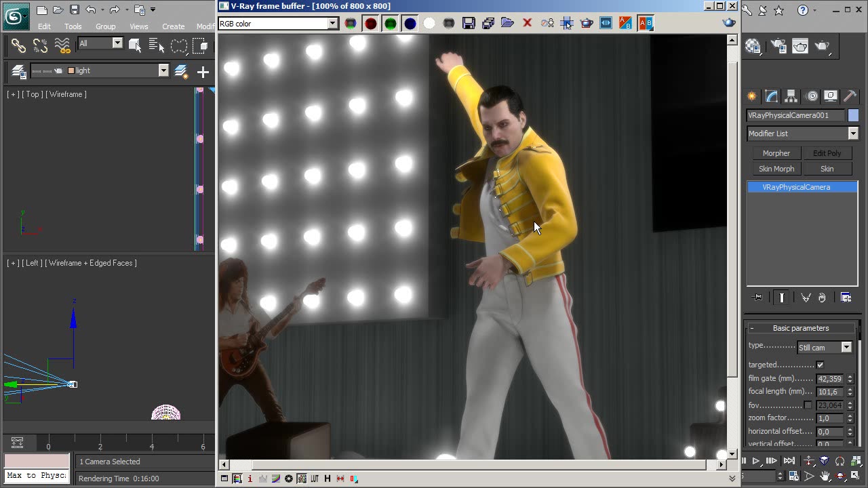Clear the frame buffer image with red X
Screen dimensions: 868x488
click(x=527, y=24)
